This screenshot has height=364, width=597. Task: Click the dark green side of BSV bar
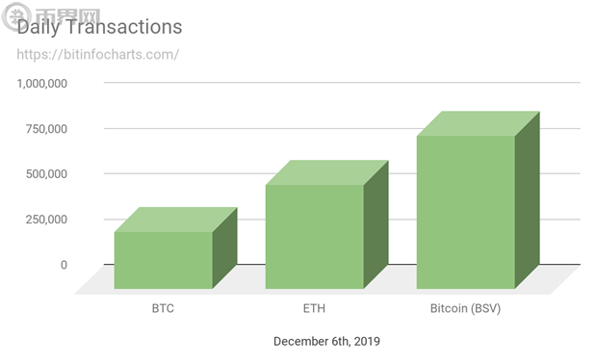(x=528, y=200)
